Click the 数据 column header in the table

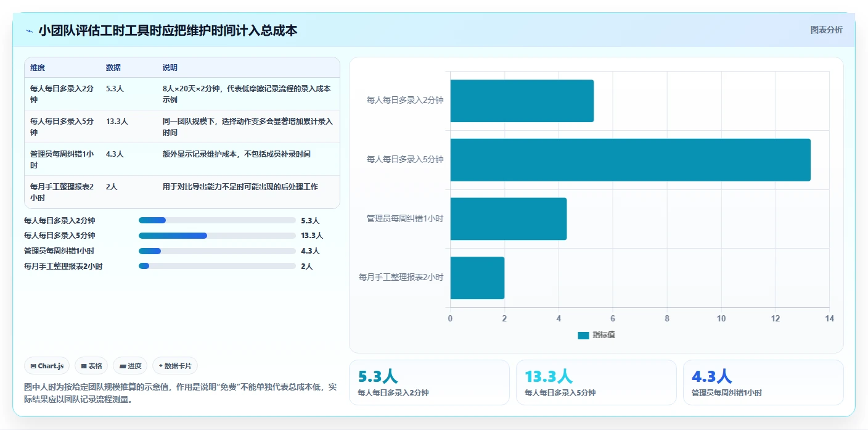point(113,68)
